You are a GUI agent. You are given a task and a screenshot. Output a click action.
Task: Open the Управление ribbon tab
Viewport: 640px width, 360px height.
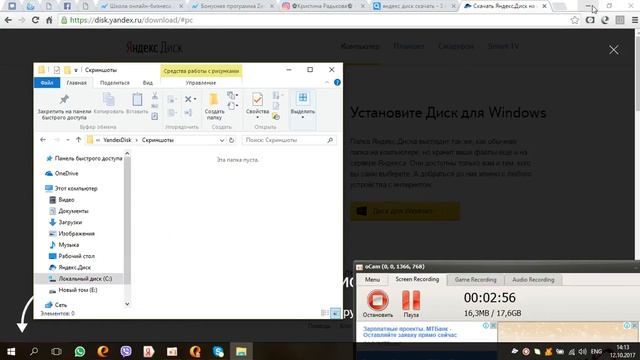[x=201, y=82]
